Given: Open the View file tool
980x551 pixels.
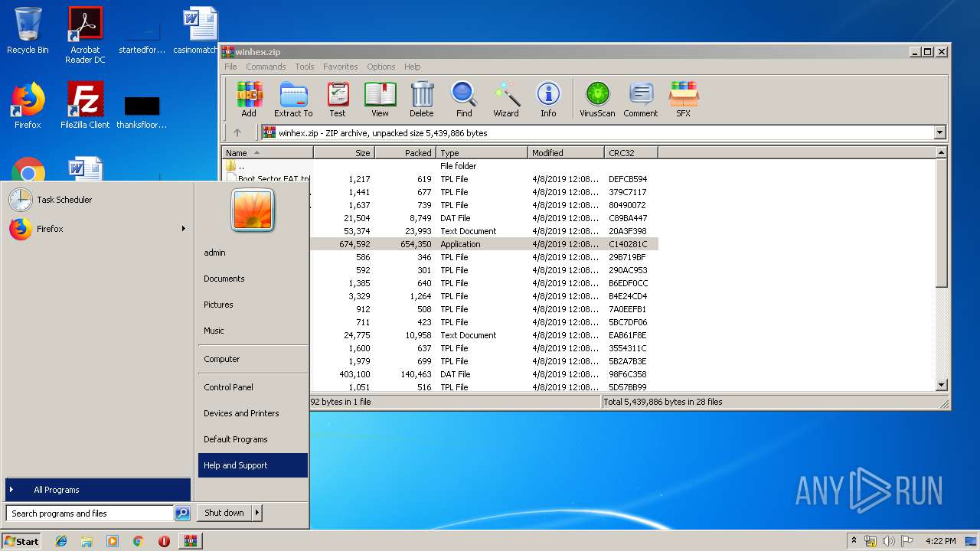Looking at the screenshot, I should click(x=380, y=99).
